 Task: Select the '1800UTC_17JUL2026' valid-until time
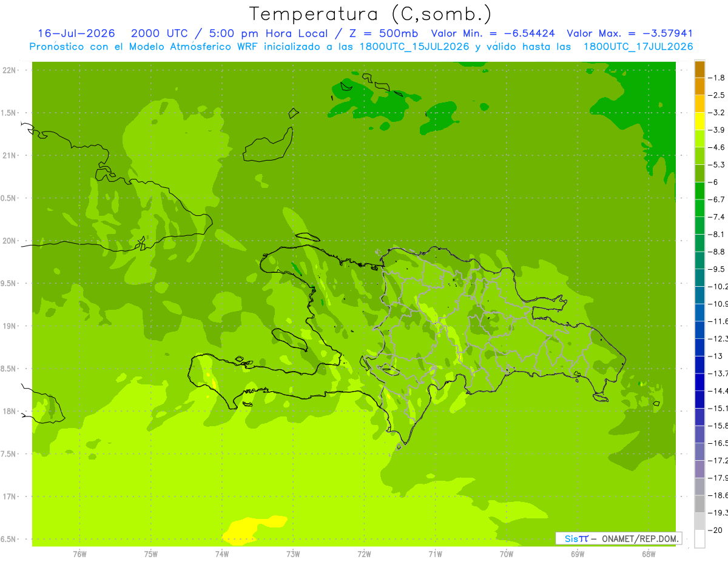pyautogui.click(x=638, y=47)
